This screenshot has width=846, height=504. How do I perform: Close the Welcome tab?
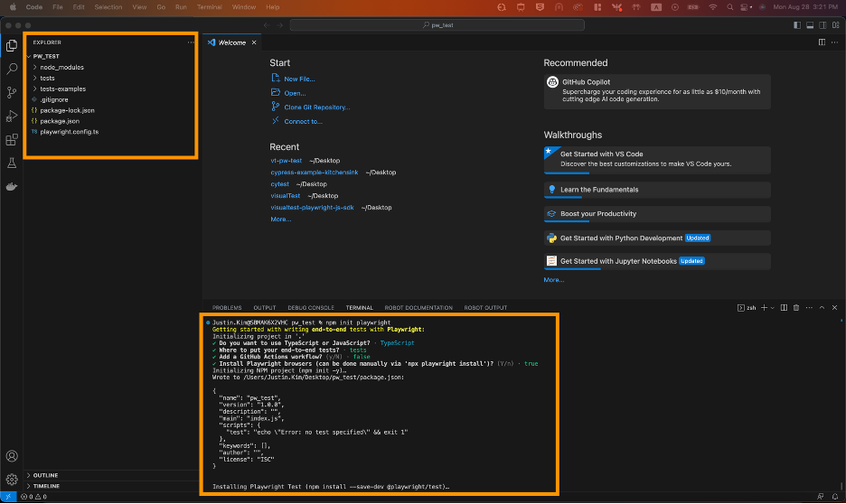[254, 42]
